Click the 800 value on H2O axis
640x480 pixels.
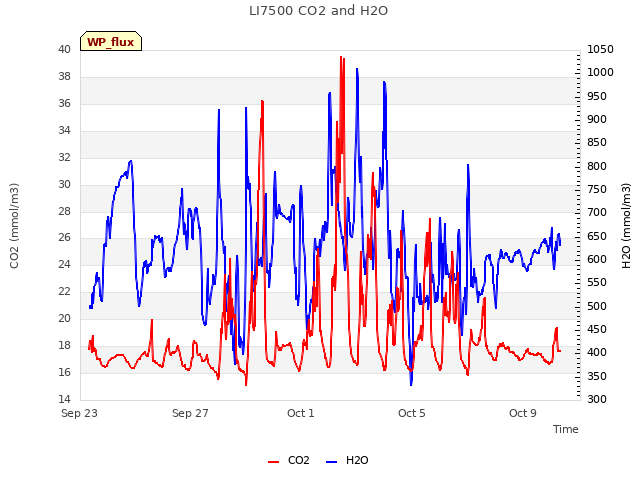[597, 166]
